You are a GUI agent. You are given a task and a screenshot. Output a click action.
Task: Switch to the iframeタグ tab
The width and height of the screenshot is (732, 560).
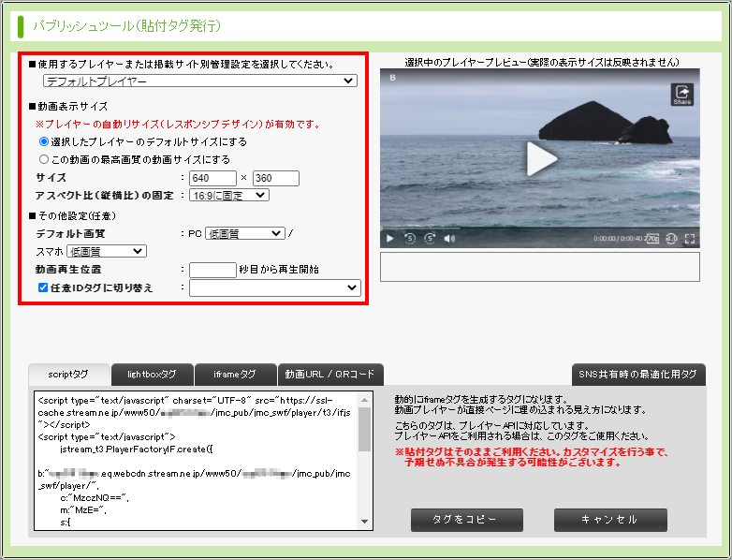point(235,375)
